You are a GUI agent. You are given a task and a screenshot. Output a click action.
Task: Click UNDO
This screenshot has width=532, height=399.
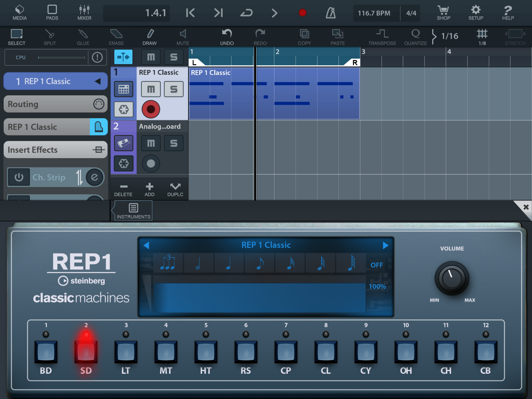tap(227, 37)
